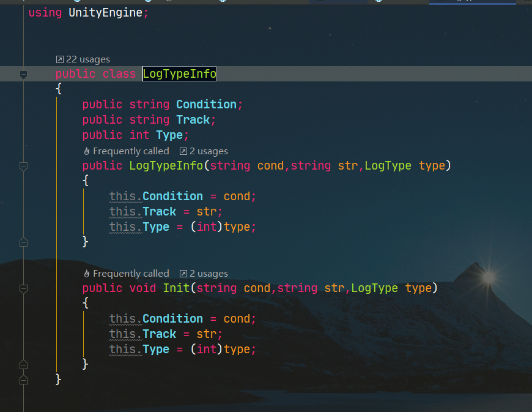Click this.Track in the Init body
The image size is (532, 412).
tap(142, 334)
